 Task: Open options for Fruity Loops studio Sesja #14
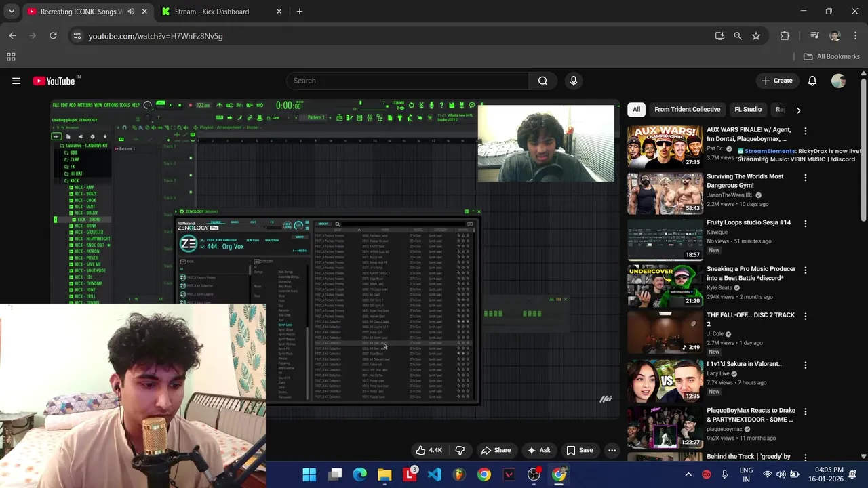point(806,224)
